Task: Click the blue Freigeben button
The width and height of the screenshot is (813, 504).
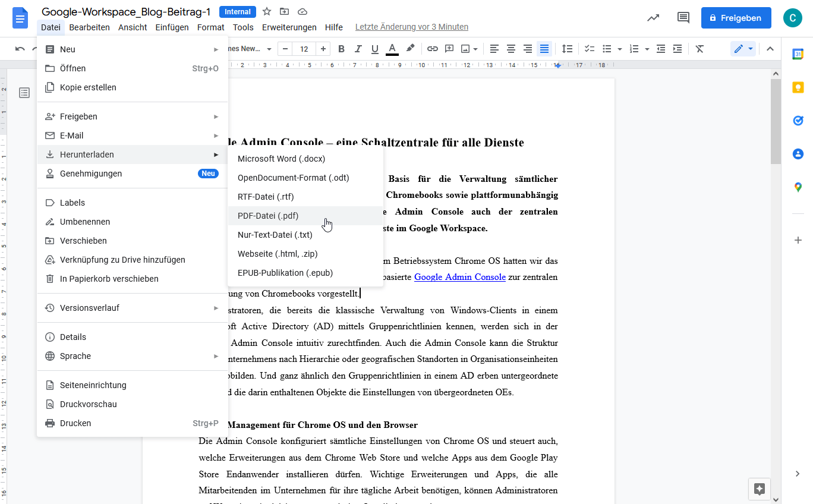Action: click(736, 18)
